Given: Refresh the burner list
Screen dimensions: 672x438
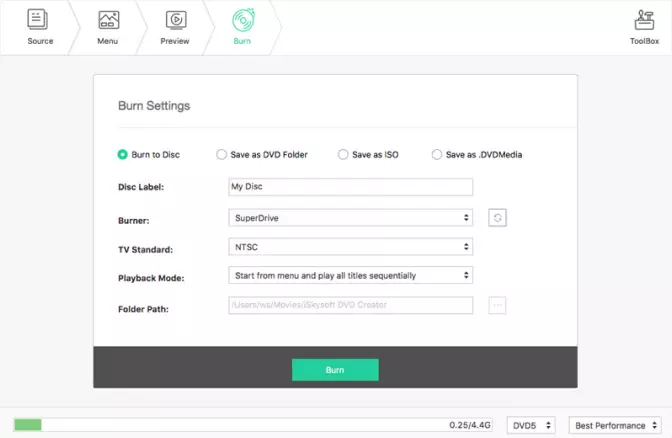Looking at the screenshot, I should (497, 218).
